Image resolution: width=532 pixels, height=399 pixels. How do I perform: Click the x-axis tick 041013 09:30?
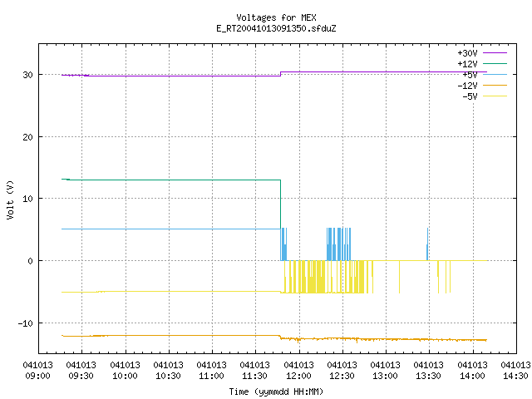click(x=81, y=371)
